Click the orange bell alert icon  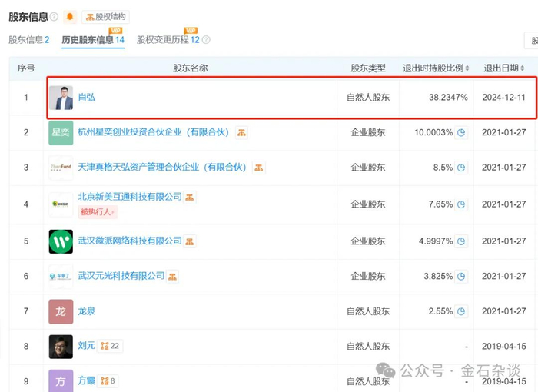70,16
